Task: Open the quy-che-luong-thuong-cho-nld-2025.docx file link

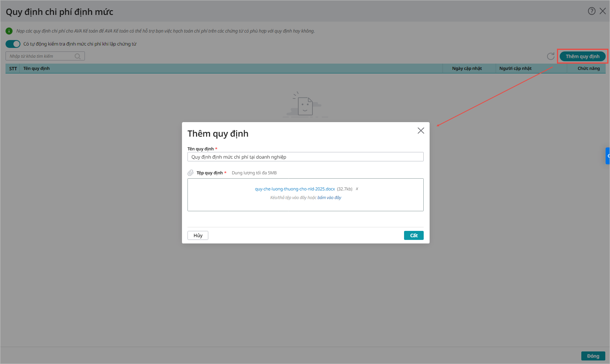Action: (295, 189)
